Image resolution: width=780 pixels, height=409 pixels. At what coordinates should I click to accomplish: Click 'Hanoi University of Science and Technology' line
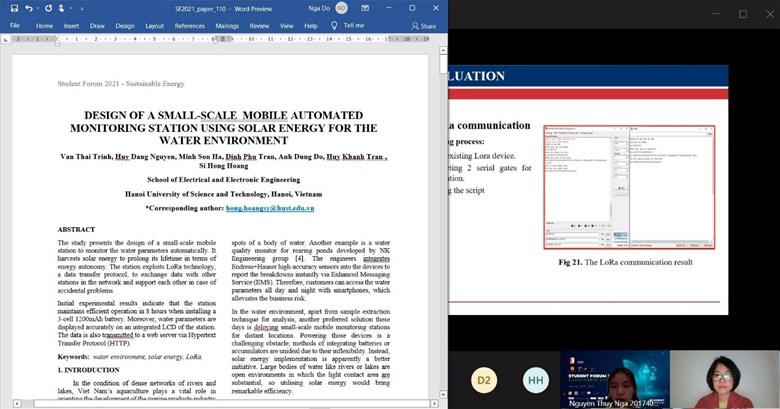223,194
